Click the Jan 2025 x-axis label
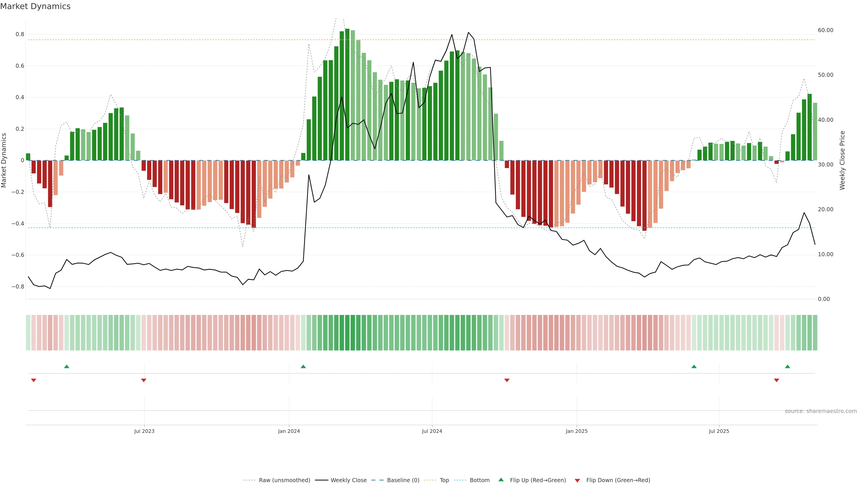This screenshot has height=488, width=868. 577,431
